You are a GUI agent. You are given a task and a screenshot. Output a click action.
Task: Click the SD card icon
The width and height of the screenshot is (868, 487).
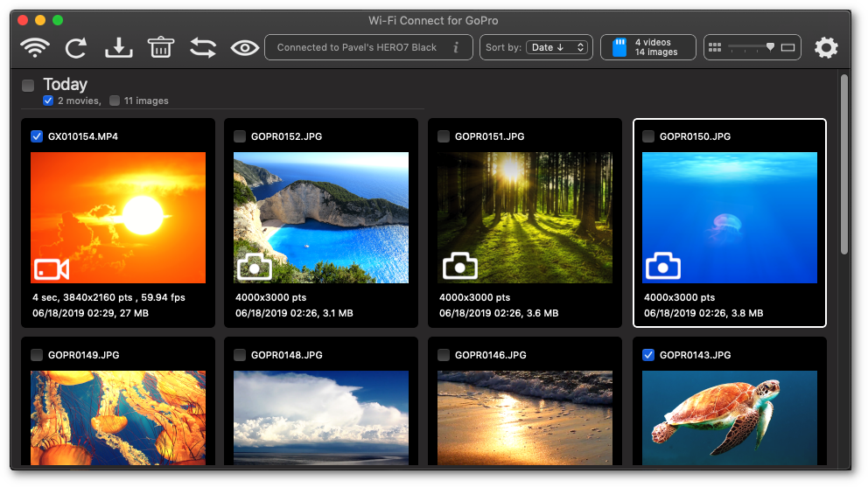(x=619, y=47)
